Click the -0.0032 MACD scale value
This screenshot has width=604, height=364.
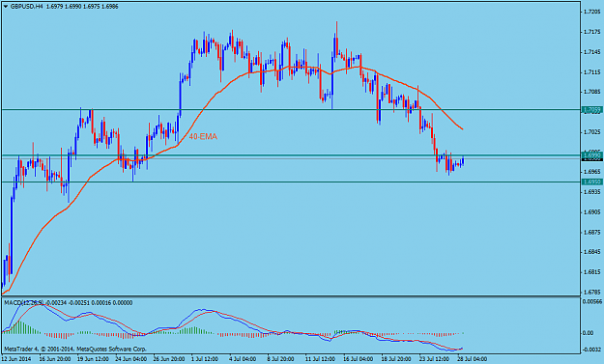coord(592,350)
